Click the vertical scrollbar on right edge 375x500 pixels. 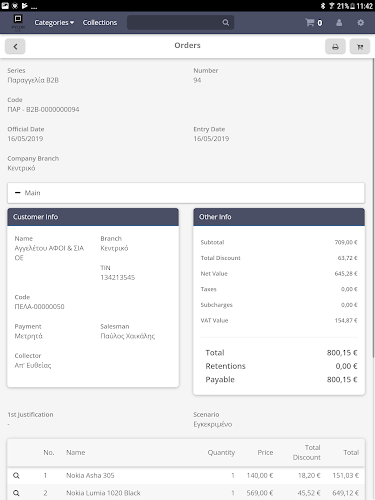click(373, 208)
